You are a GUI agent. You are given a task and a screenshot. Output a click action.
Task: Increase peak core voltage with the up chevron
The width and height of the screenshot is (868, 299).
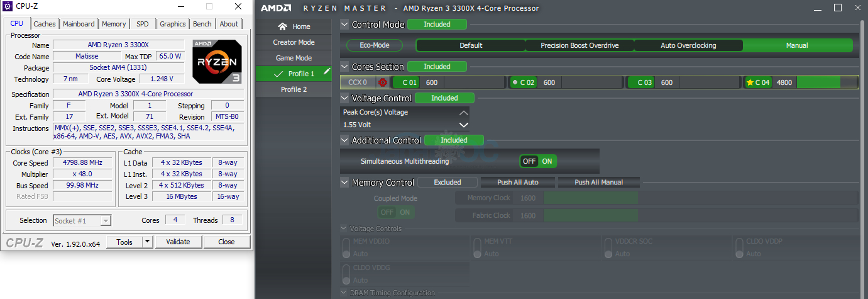pos(463,113)
